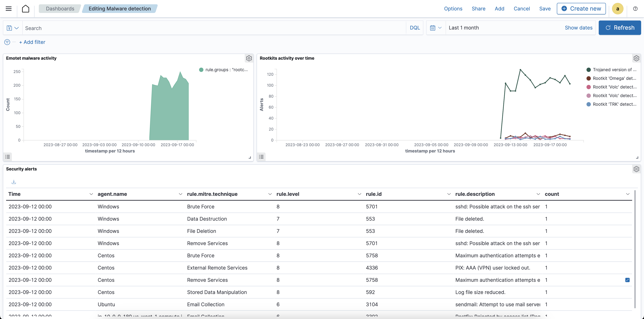Open the agent.name column options dropdown

point(181,194)
